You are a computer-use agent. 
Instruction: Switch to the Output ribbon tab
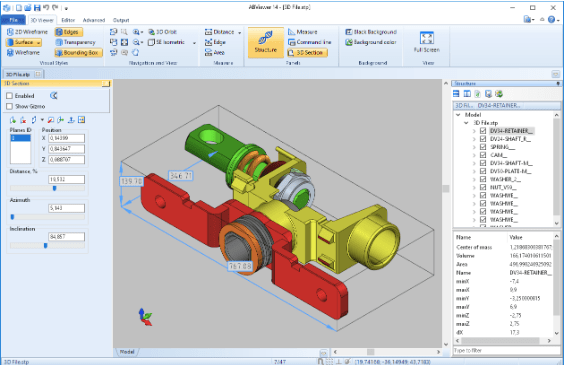click(x=121, y=20)
